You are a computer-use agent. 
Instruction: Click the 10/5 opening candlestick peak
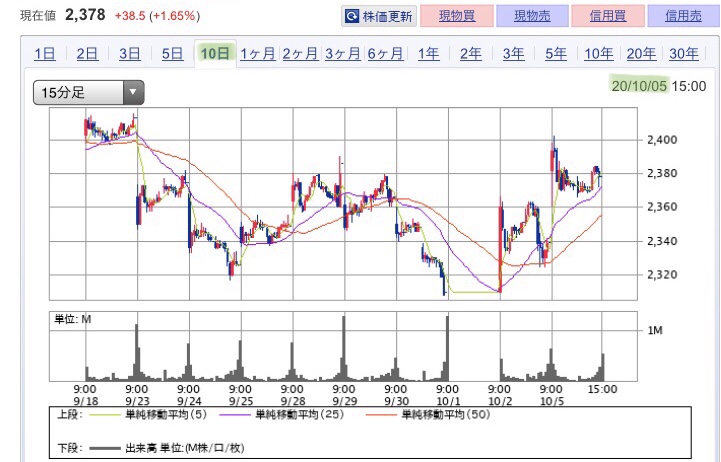tap(554, 156)
